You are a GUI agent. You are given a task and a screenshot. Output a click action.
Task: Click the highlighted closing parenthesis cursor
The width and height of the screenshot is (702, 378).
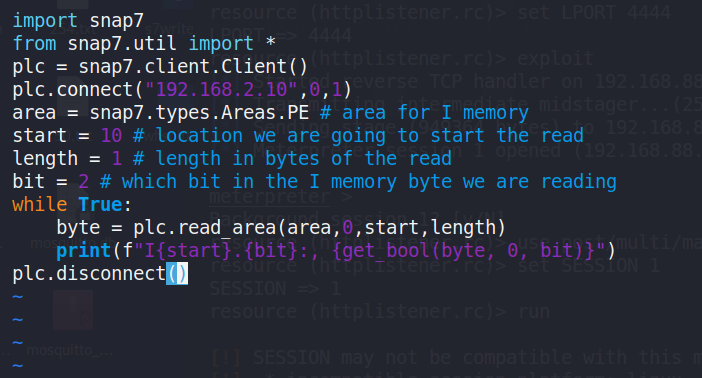(182, 273)
